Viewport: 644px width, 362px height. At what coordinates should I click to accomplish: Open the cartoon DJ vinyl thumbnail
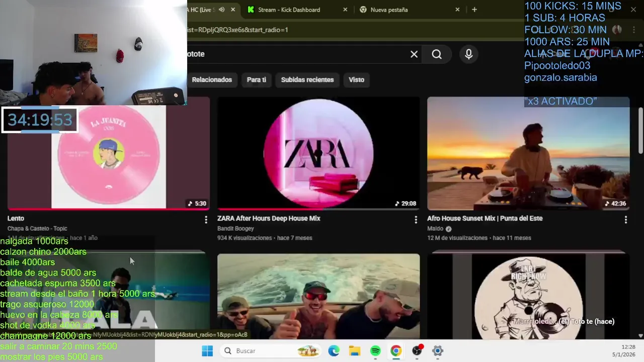coord(528,296)
